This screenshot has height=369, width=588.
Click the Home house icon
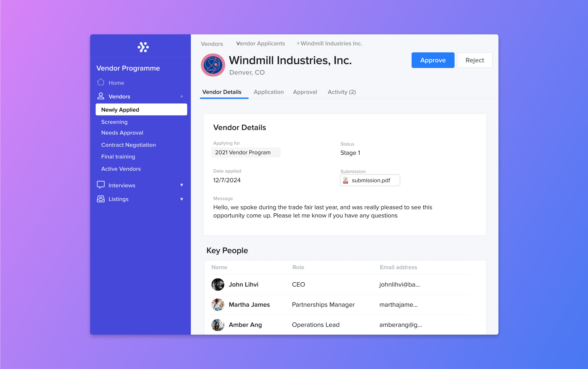(x=101, y=82)
